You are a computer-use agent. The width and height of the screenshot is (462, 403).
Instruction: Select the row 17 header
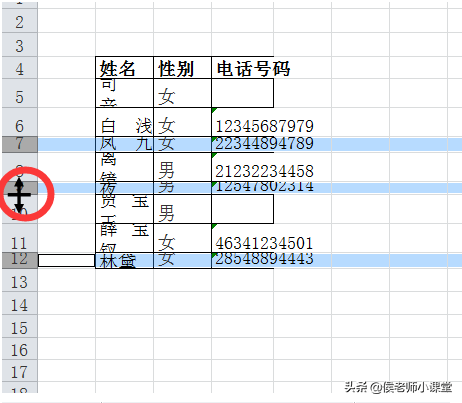click(20, 371)
